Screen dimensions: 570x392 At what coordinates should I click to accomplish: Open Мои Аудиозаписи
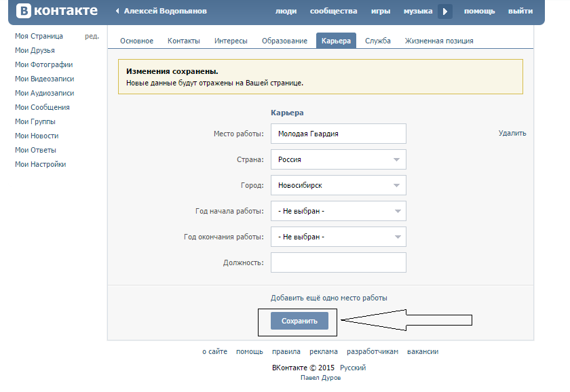(44, 93)
